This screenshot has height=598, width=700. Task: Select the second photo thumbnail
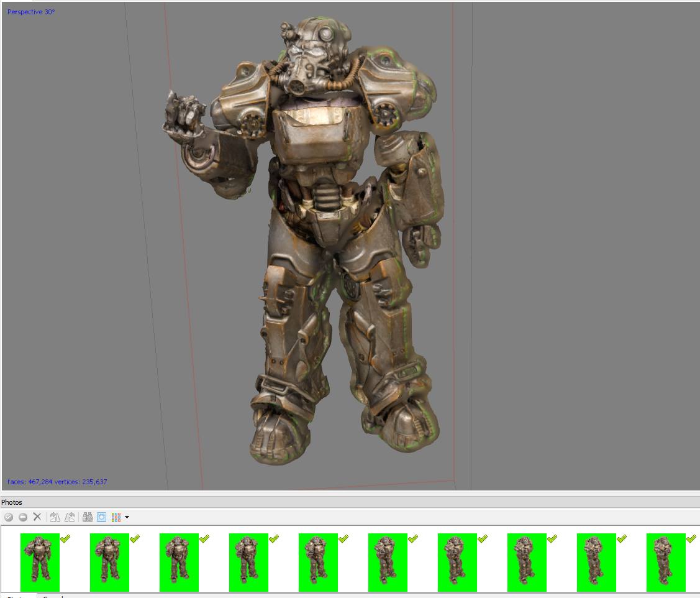pos(109,562)
